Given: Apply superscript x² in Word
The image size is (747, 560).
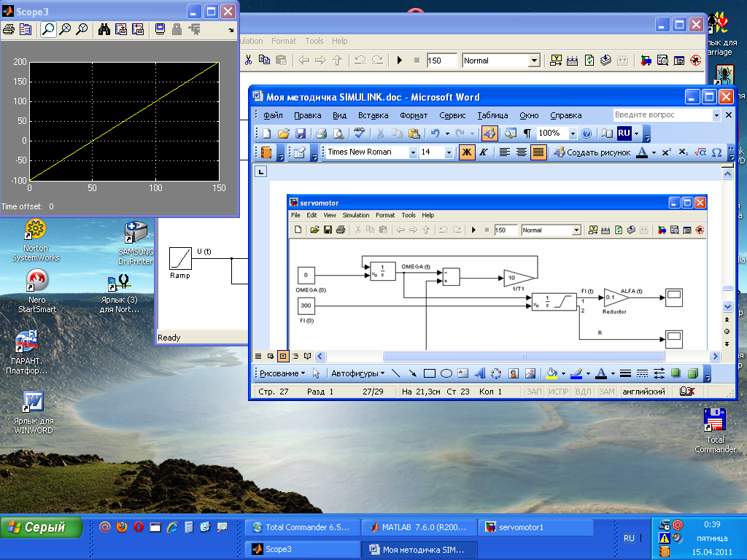Looking at the screenshot, I should click(x=667, y=152).
